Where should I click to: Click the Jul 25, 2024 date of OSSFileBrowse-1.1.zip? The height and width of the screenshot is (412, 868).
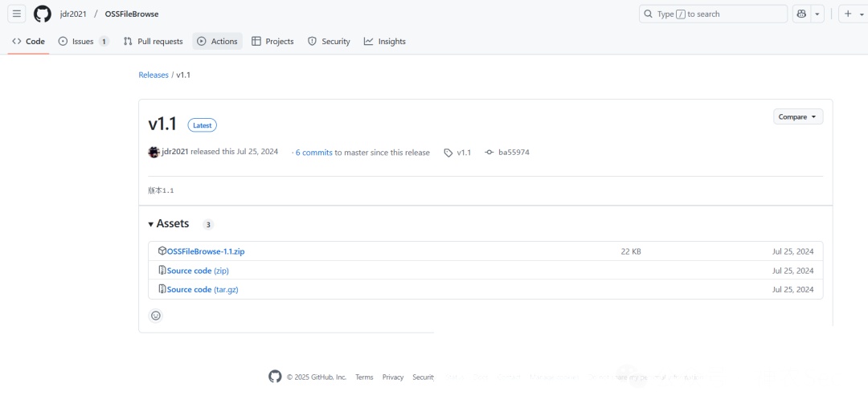pos(793,251)
